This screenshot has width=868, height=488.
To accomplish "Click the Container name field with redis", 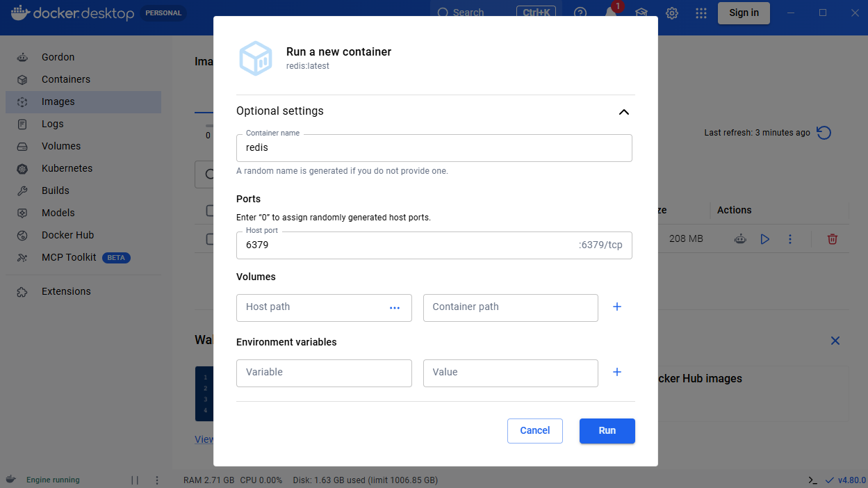I will [434, 148].
